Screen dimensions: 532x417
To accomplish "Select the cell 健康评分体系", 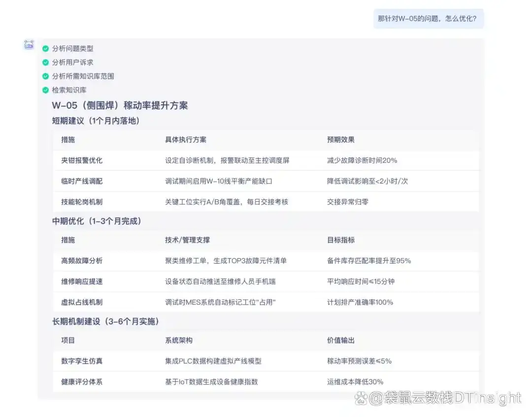I will tap(82, 382).
